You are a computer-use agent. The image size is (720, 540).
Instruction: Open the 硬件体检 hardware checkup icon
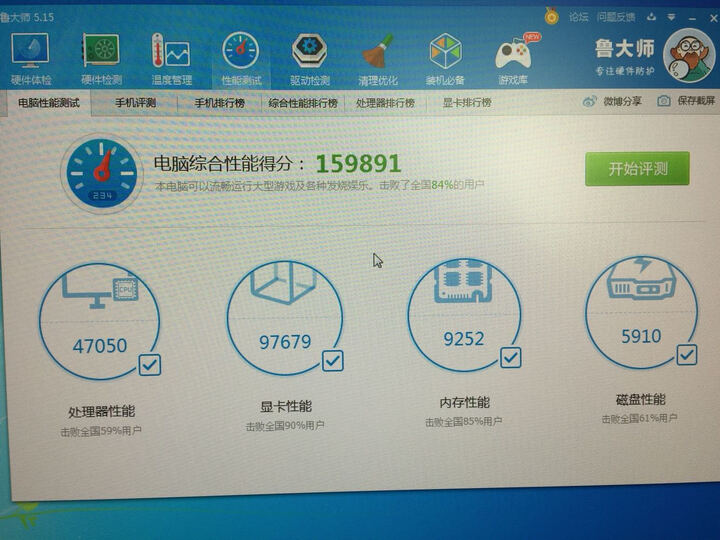30,51
